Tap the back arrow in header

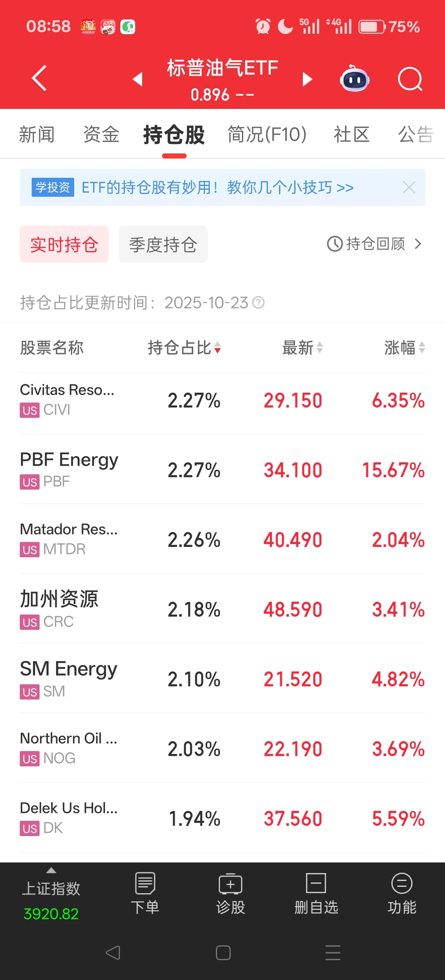point(39,78)
